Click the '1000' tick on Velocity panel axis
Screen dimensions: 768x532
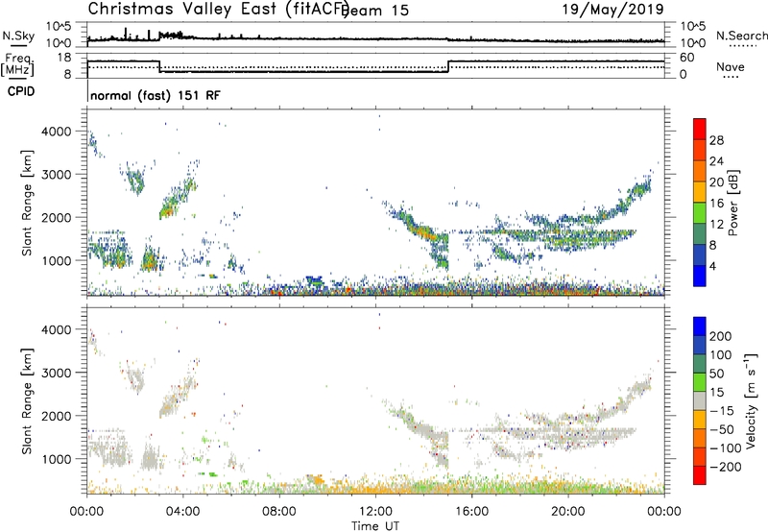pyautogui.click(x=57, y=459)
